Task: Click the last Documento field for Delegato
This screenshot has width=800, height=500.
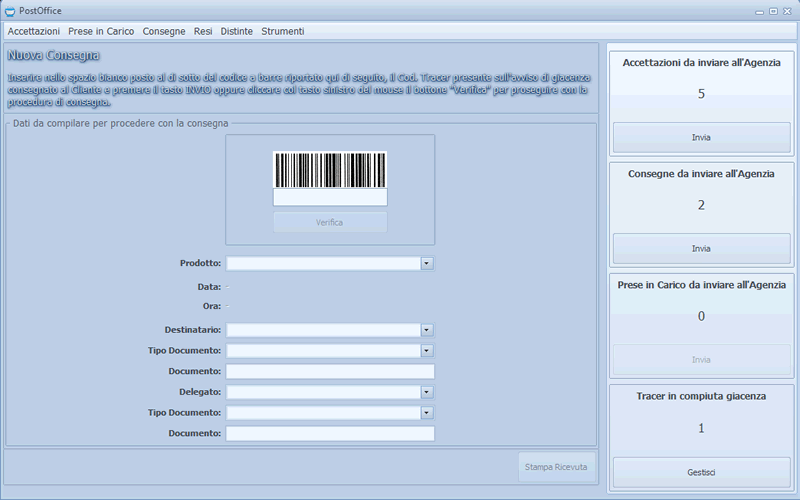Action: (x=330, y=433)
